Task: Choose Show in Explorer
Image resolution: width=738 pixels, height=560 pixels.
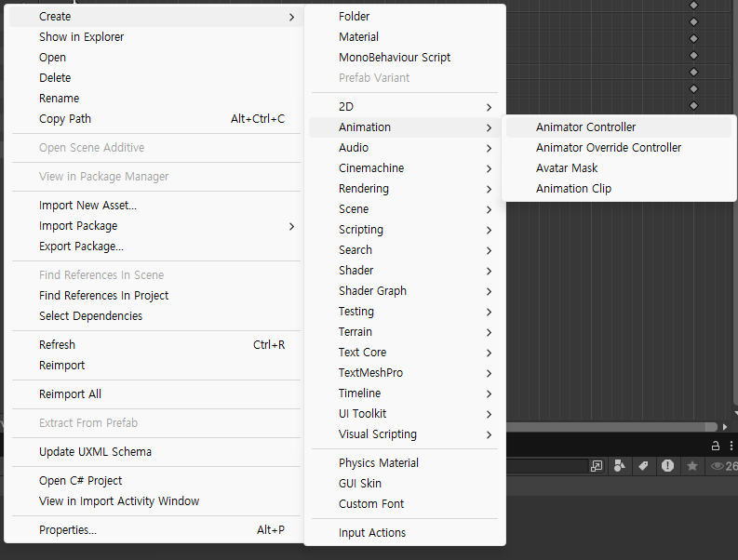Action: pyautogui.click(x=155, y=36)
